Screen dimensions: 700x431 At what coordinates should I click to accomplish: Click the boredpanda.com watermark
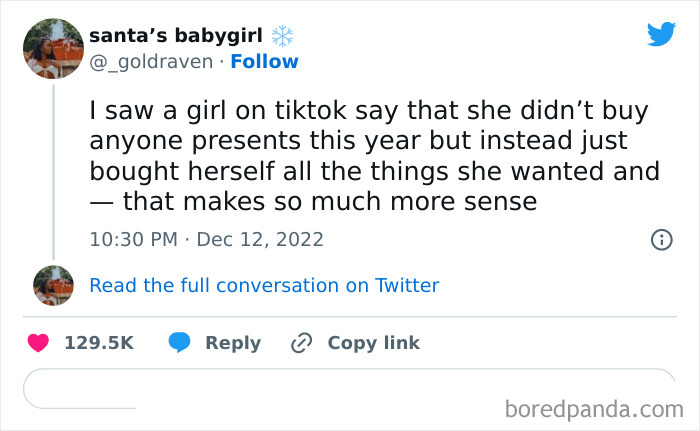click(594, 408)
